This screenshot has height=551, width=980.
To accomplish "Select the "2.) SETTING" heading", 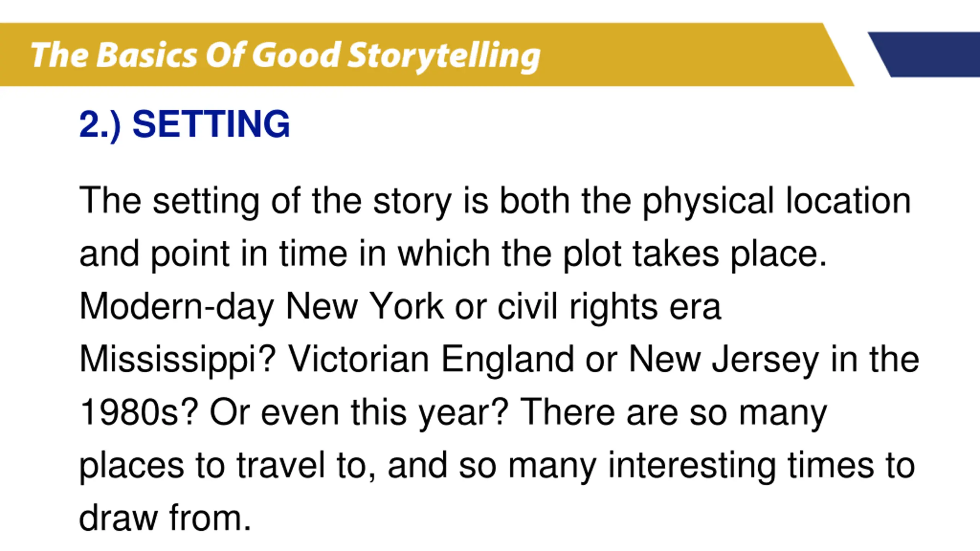I will [x=185, y=124].
